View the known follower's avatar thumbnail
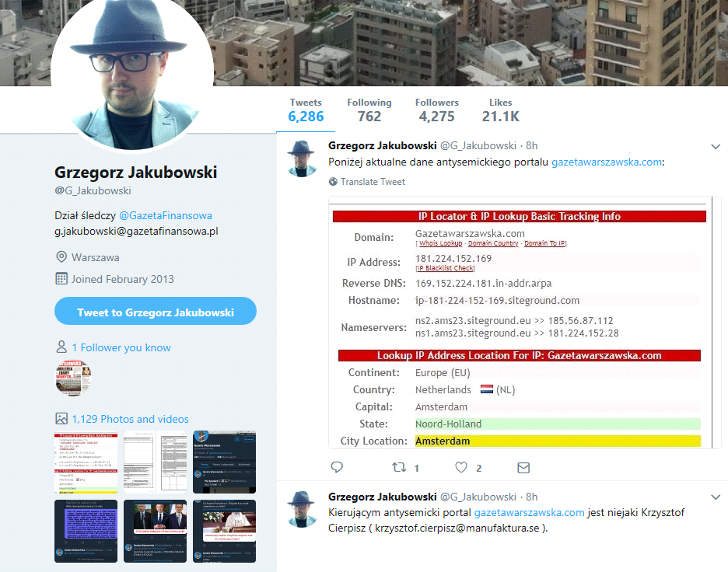Screen dimensions: 728x572 coord(73,378)
